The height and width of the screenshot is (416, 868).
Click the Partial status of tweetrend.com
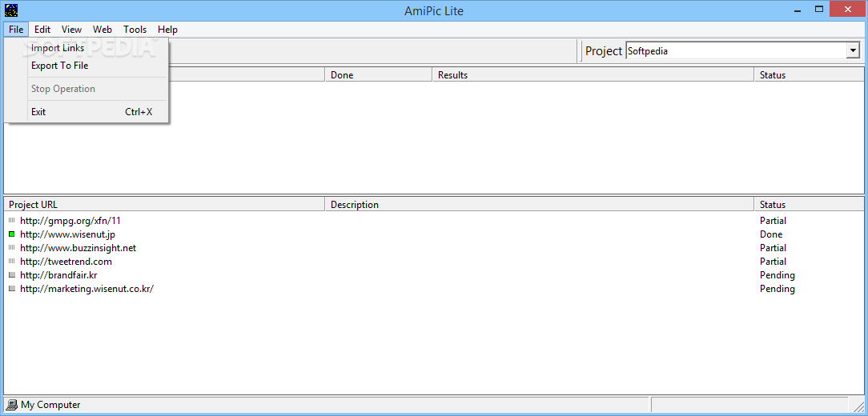[x=773, y=261]
